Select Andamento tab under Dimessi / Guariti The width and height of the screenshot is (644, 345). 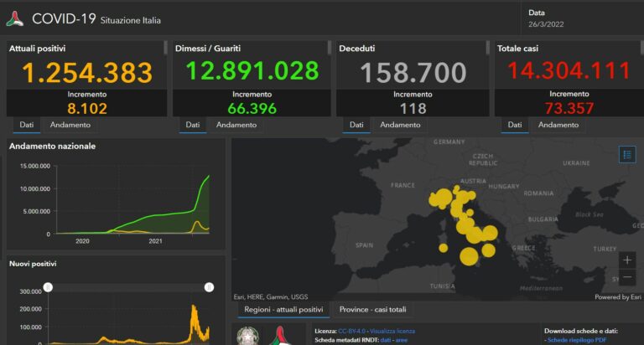(236, 125)
